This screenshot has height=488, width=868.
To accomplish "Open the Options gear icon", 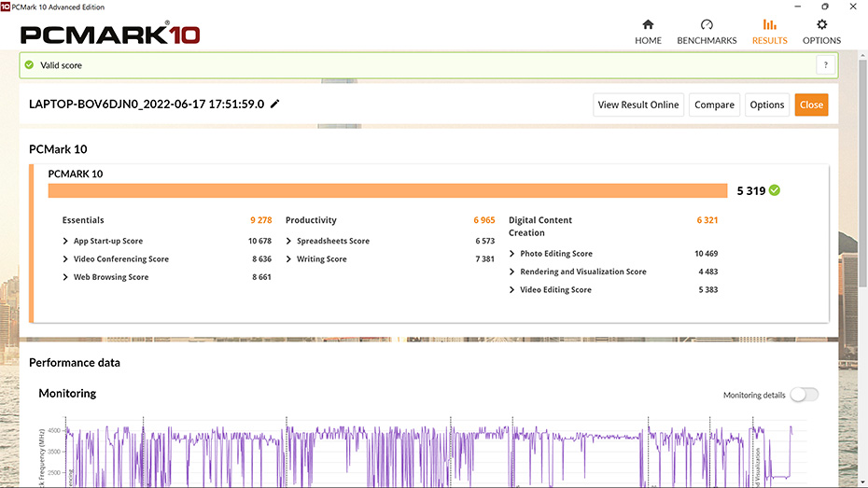I will pos(821,25).
